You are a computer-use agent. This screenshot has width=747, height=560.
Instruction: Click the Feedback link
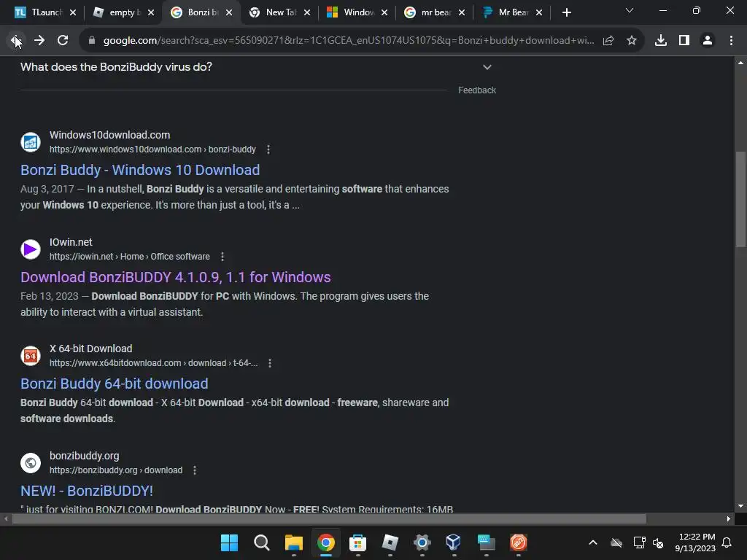(x=477, y=90)
